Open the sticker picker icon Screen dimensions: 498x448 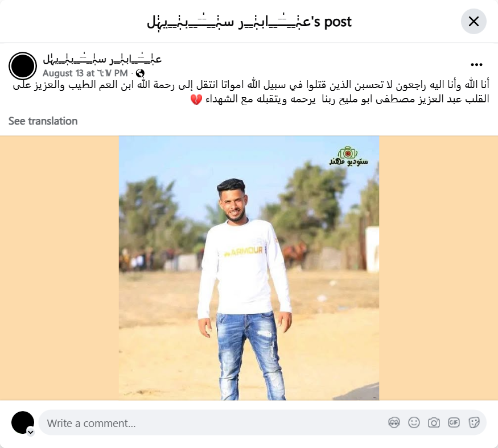tap(474, 422)
